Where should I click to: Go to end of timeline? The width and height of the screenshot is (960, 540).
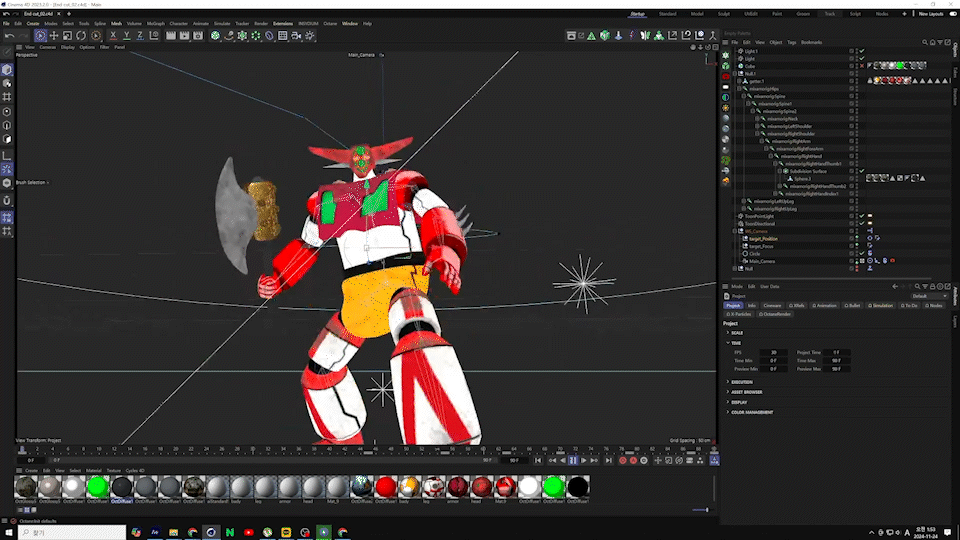(x=609, y=460)
